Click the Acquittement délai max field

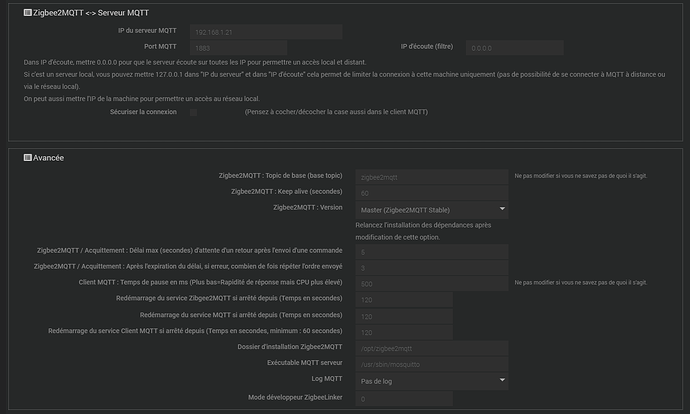pos(431,252)
